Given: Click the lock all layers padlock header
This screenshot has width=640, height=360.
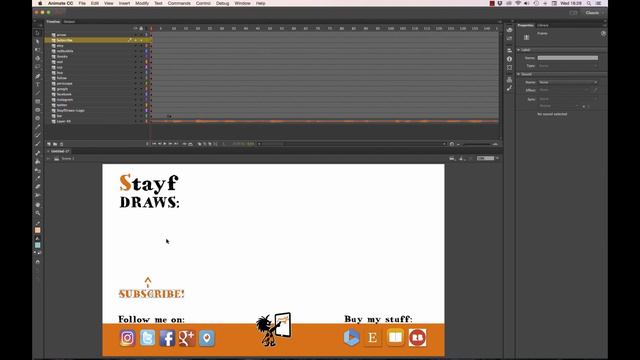Looking at the screenshot, I should pos(141,29).
